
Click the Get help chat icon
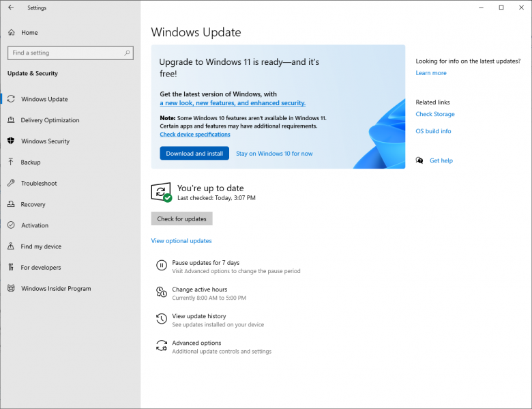[x=419, y=160]
